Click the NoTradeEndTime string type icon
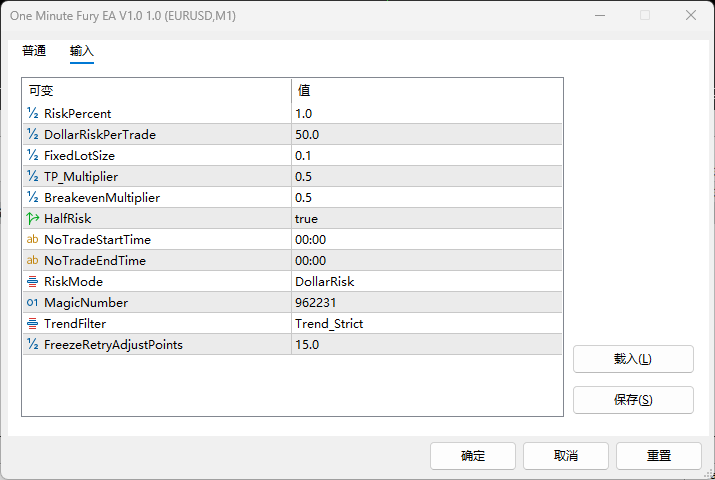The height and width of the screenshot is (480, 715). pos(32,261)
